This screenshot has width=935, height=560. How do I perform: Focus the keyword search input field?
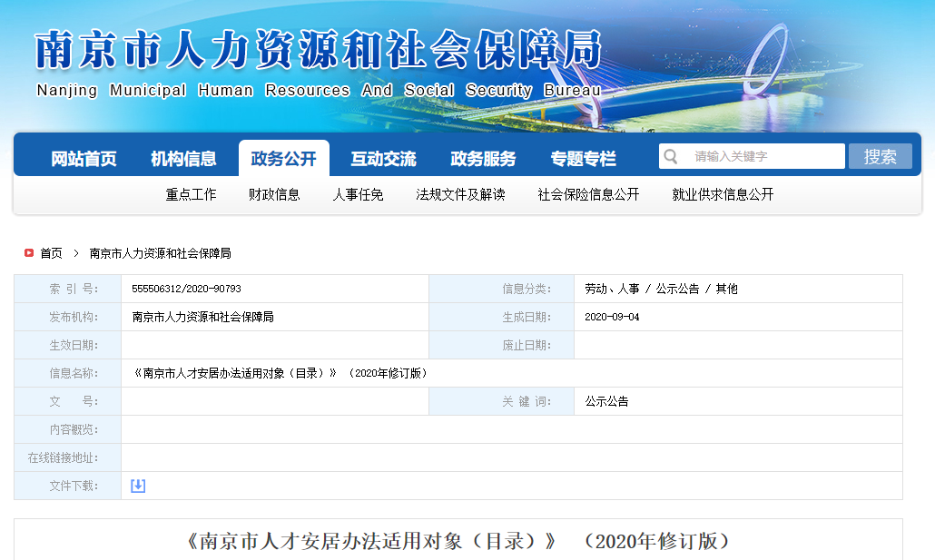[x=752, y=156]
